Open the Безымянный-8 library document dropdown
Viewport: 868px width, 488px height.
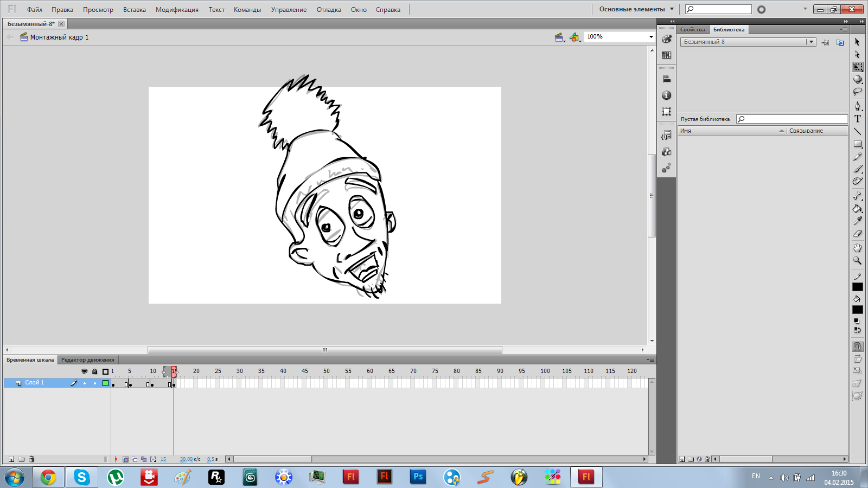[x=748, y=42]
